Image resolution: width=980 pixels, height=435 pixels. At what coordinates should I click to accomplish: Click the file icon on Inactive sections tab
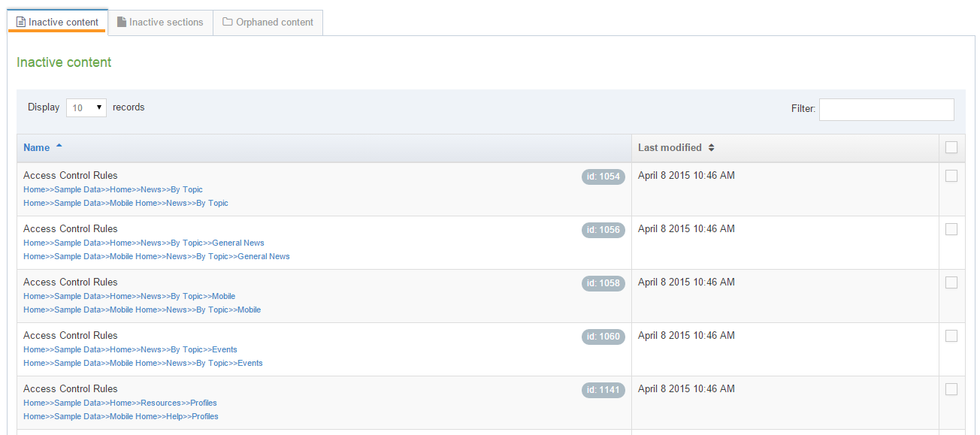[x=122, y=23]
